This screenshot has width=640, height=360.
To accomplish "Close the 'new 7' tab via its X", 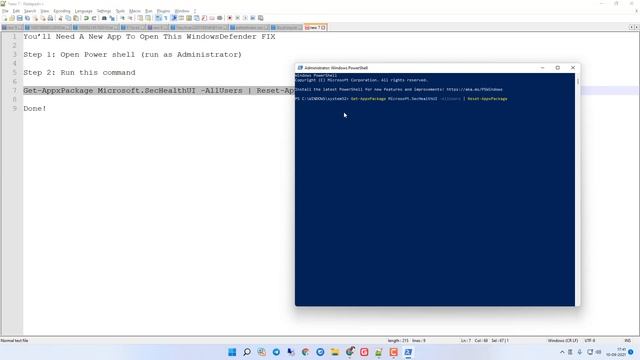I will pos(323,27).
